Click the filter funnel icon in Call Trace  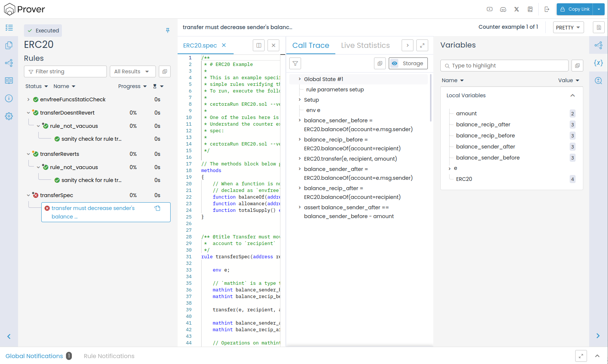click(x=295, y=63)
